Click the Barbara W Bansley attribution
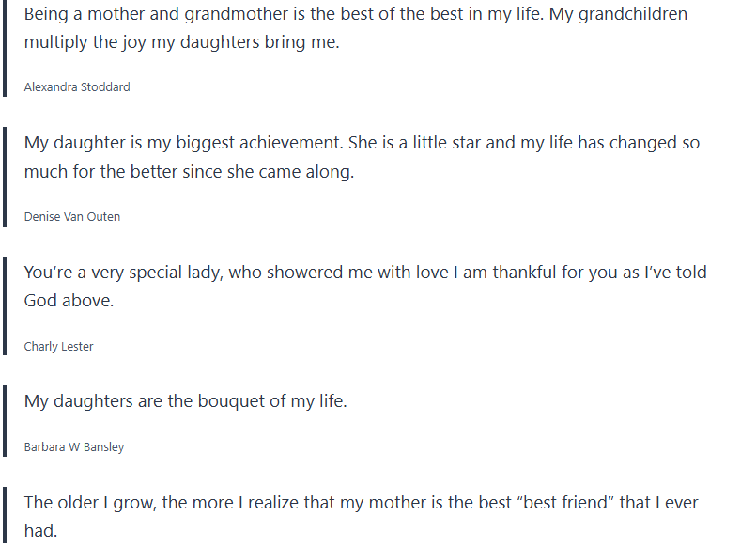This screenshot has width=756, height=547. (74, 447)
